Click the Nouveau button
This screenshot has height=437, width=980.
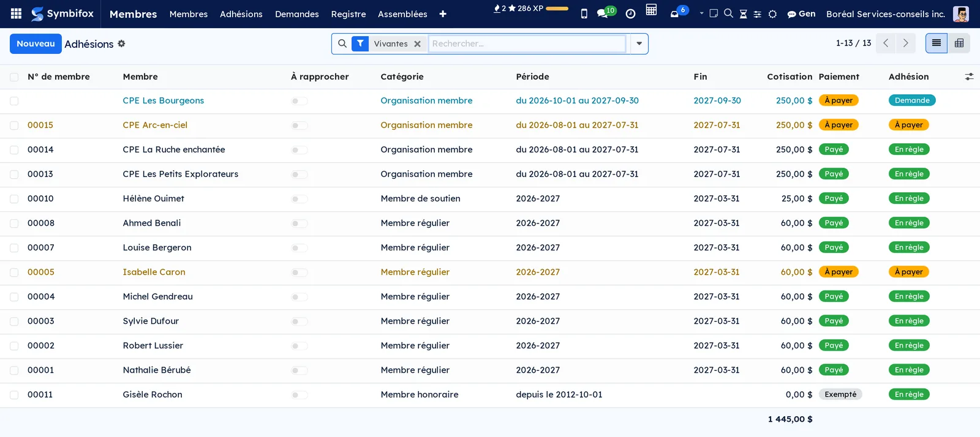point(36,43)
